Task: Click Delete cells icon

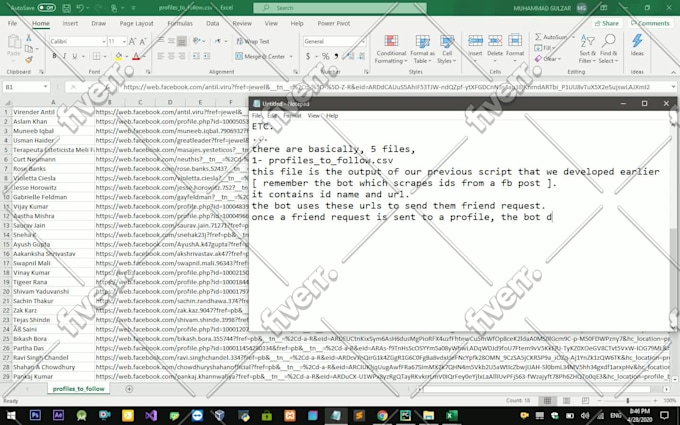Action: click(494, 41)
